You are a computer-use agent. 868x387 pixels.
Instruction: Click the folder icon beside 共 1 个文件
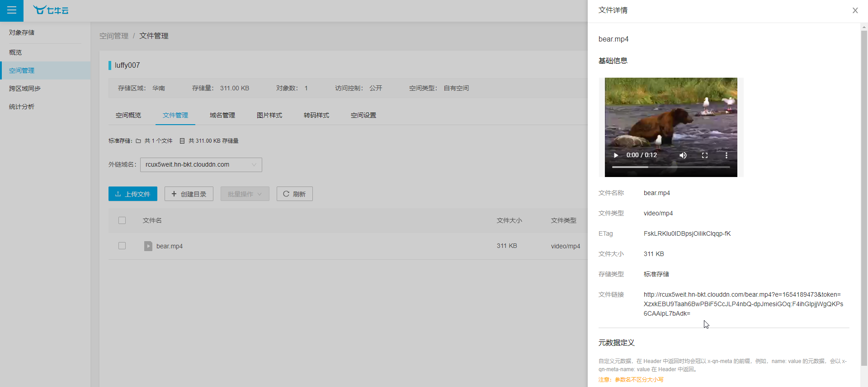(138, 141)
